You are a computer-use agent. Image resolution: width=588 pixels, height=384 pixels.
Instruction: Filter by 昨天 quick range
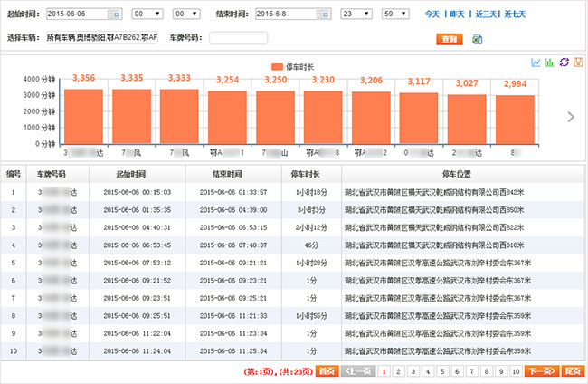457,14
